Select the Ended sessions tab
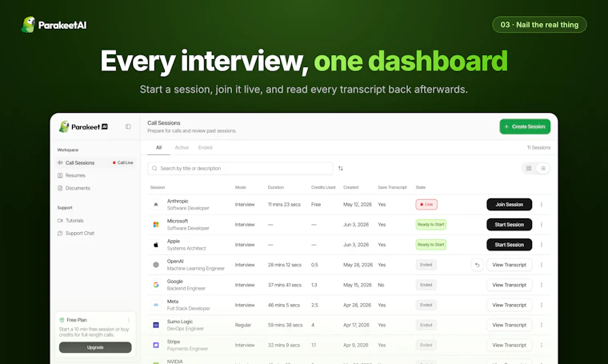The image size is (608, 364). [205, 148]
